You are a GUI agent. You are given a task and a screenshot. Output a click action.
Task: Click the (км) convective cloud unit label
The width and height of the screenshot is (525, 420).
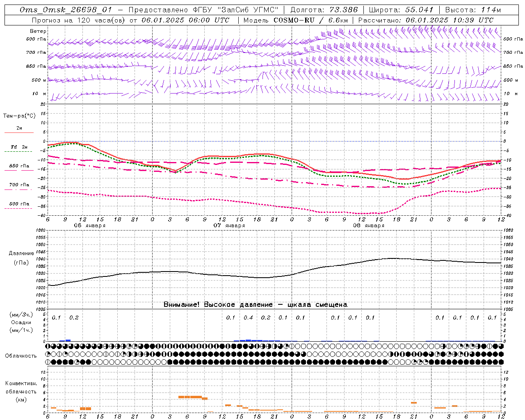21,399
